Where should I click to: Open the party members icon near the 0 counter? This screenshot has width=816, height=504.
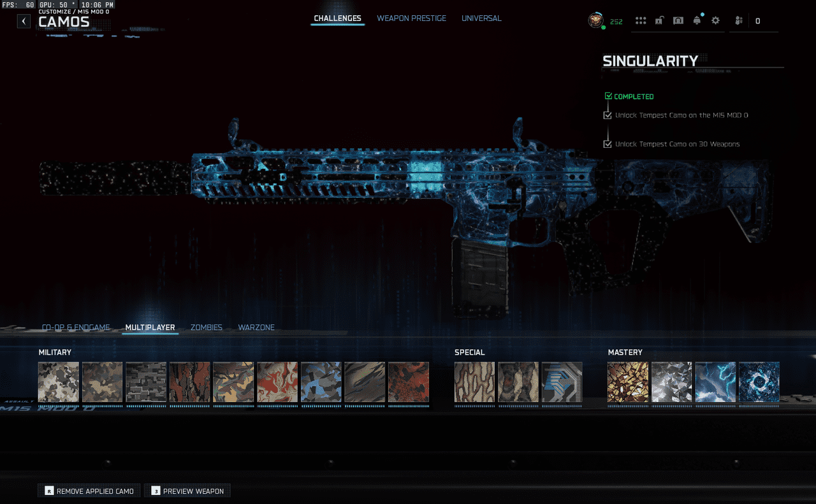tap(739, 21)
